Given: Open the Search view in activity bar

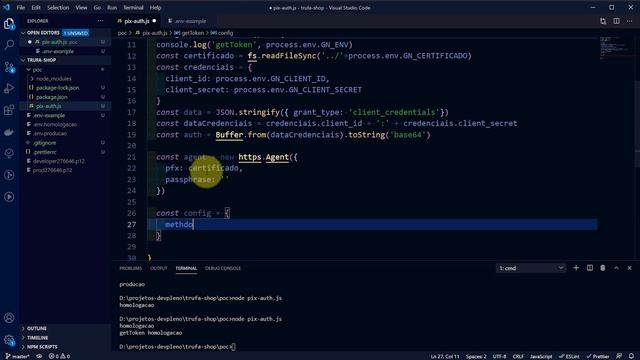Looking at the screenshot, I should 9,44.
